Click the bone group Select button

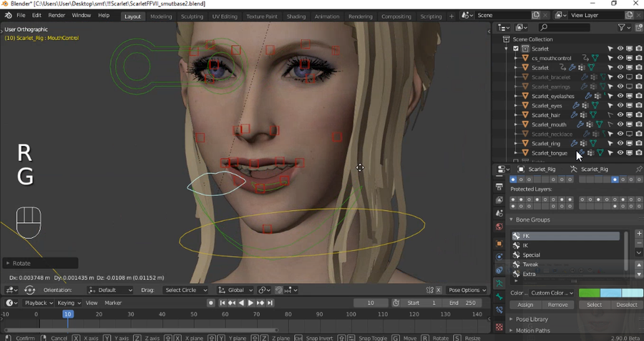594,305
